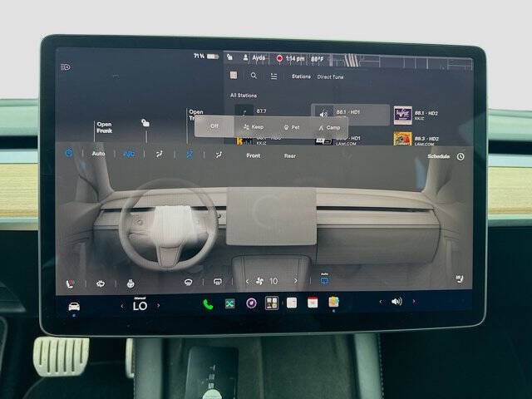The width and height of the screenshot is (532, 399).
Task: Activate the driver seat heater icon
Action: [70, 283]
